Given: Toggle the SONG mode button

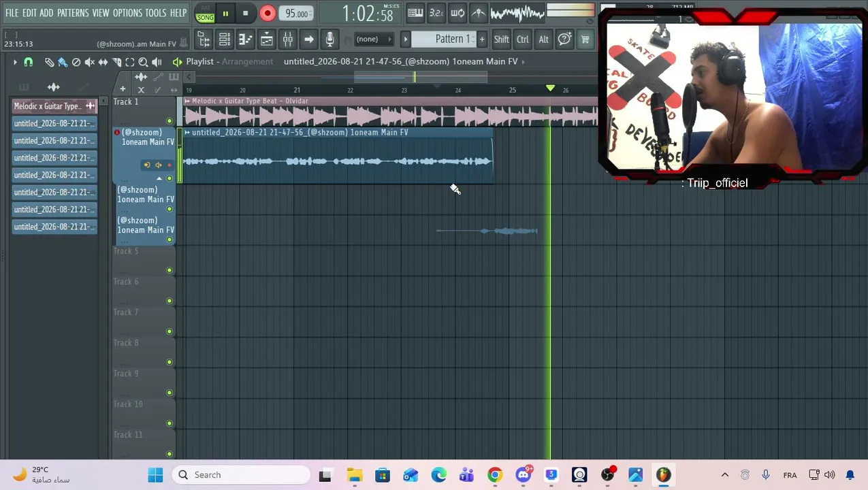Looking at the screenshot, I should coord(205,17).
